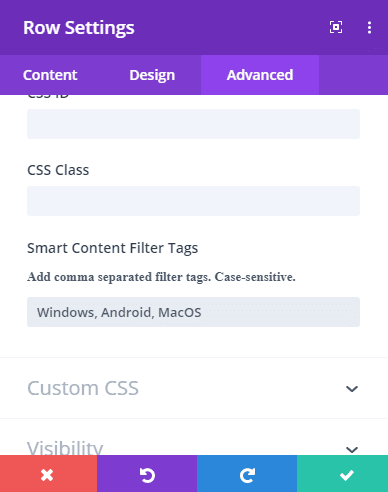The image size is (388, 492).
Task: Click the Row Settings title bar
Action: 79,28
